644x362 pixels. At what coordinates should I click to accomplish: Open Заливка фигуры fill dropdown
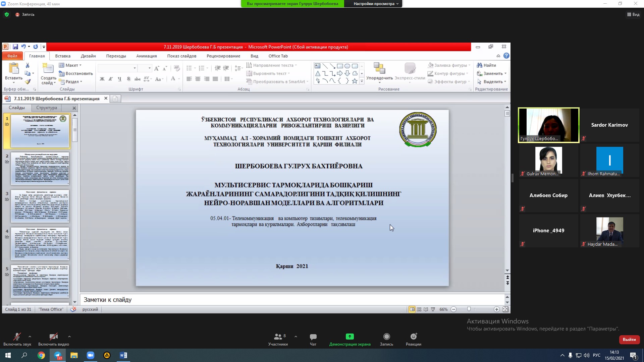click(x=449, y=65)
